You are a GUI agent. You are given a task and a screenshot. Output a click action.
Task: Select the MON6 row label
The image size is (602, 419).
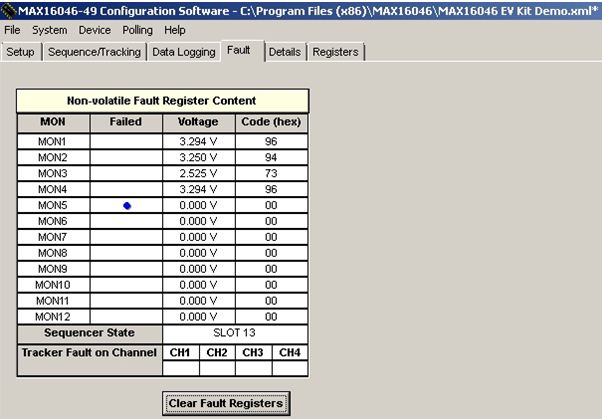tap(53, 221)
